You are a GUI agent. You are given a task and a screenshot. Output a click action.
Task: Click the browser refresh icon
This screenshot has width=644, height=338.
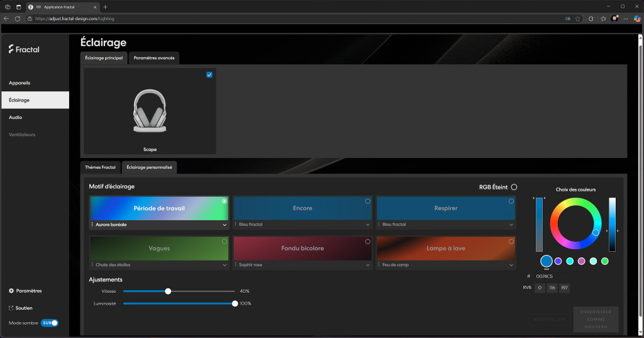[18, 19]
